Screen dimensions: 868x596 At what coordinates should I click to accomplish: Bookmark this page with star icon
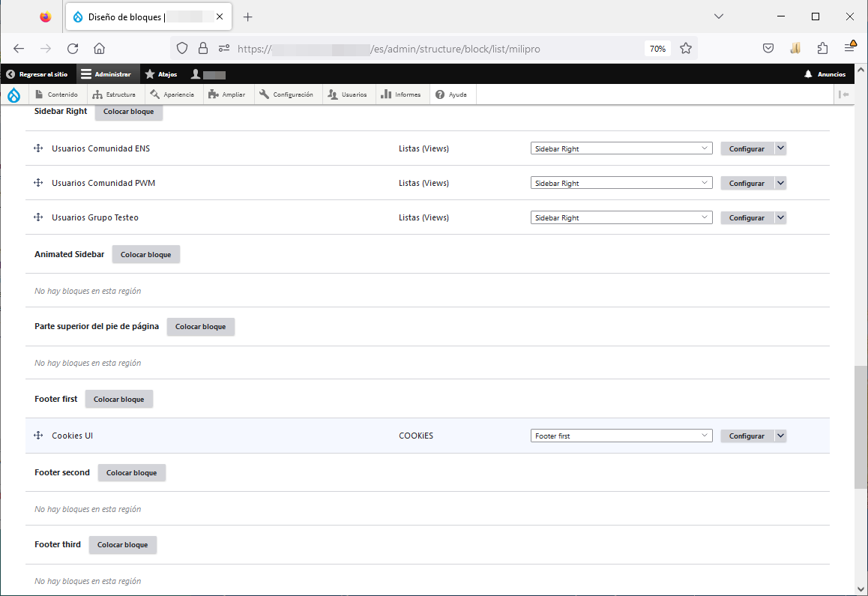click(x=685, y=49)
